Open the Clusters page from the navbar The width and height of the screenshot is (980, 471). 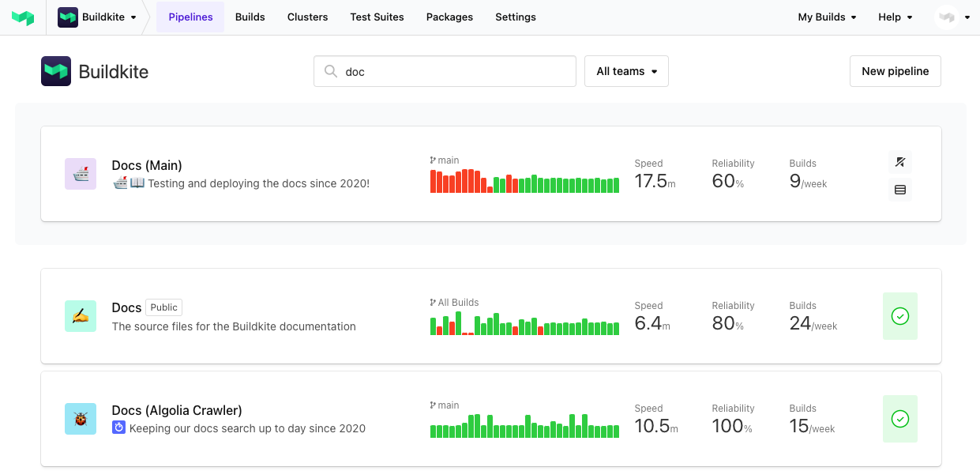(307, 17)
